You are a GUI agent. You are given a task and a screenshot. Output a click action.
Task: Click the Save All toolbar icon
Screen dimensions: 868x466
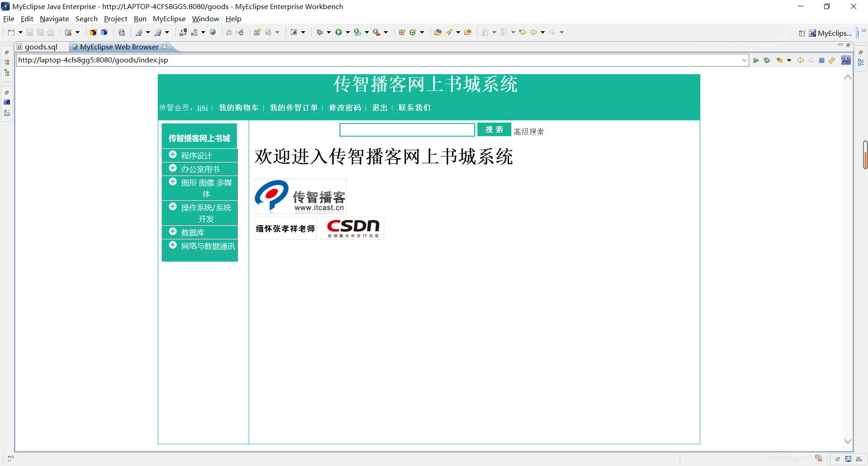40,32
